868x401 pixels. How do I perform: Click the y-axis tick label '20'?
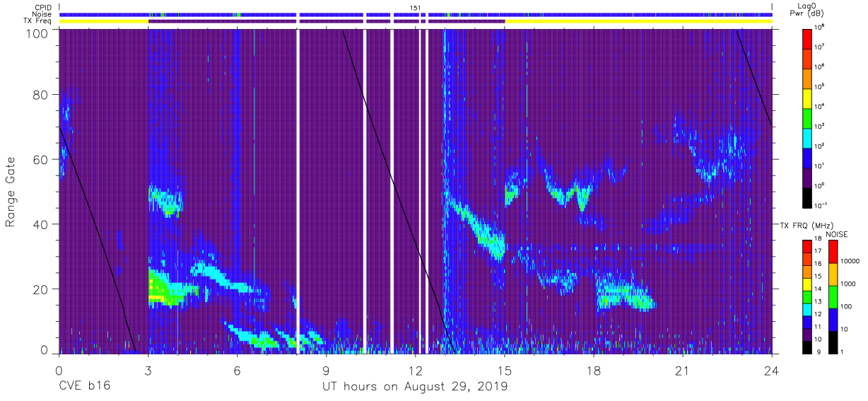point(42,289)
